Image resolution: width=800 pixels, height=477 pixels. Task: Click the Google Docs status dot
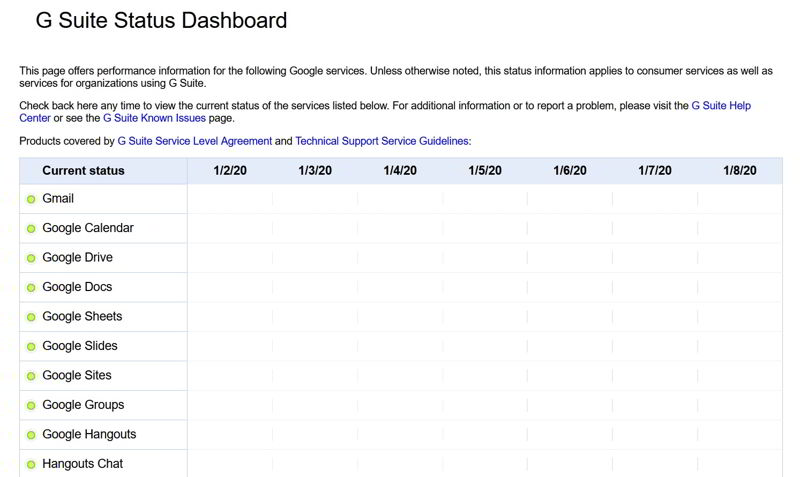click(x=31, y=288)
